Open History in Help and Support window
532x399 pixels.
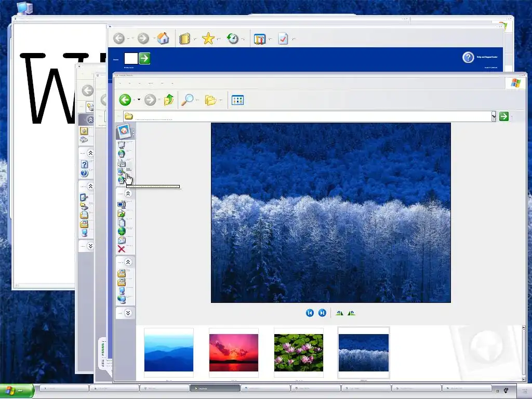click(233, 38)
